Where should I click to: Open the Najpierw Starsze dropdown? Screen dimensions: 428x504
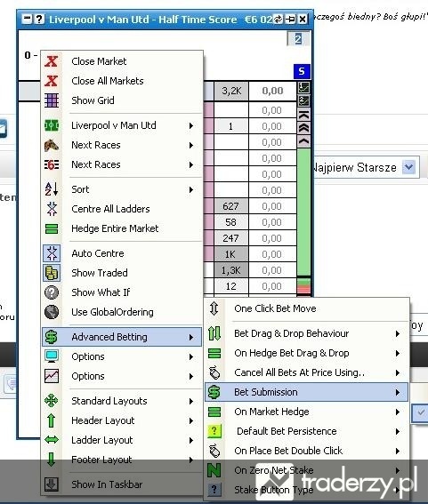[x=408, y=167]
